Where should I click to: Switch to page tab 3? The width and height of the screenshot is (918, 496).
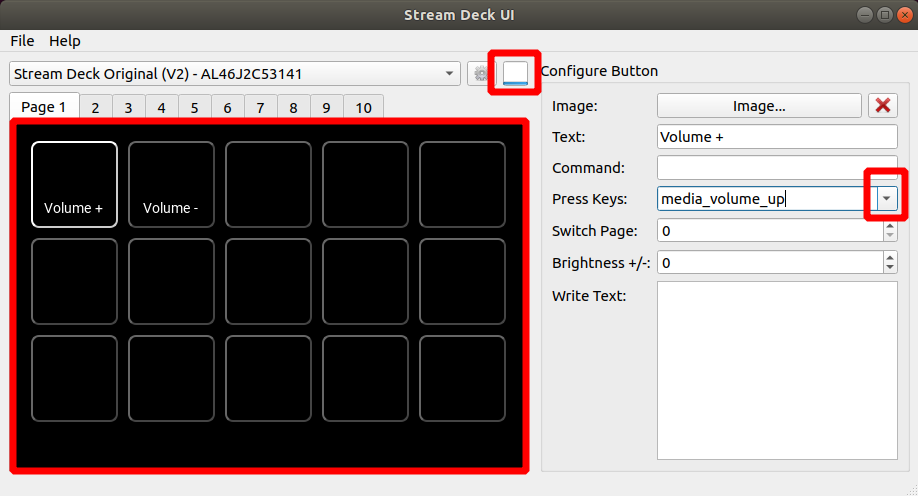(x=128, y=108)
